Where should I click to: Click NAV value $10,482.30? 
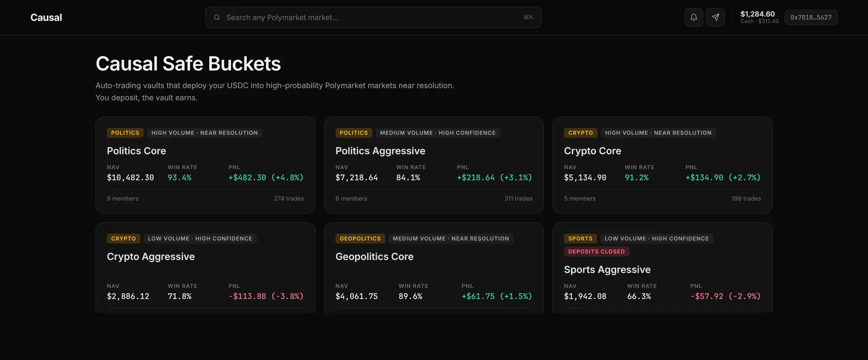(130, 178)
